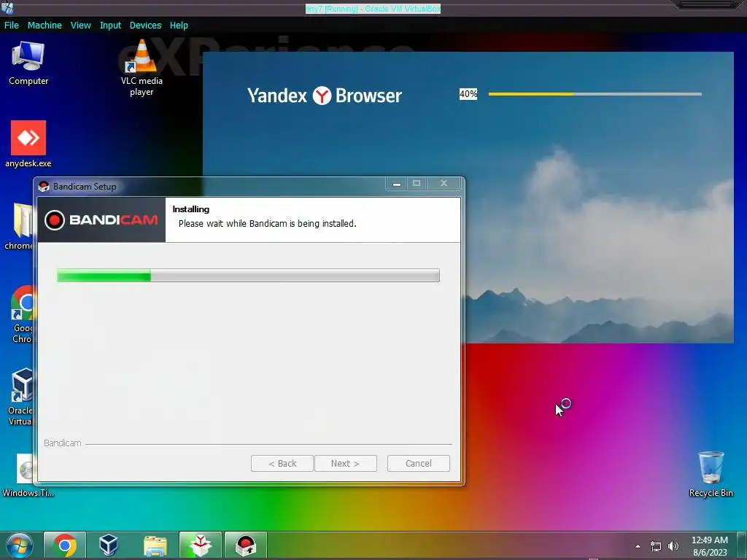The height and width of the screenshot is (560, 747).
Task: Open VirtualBox from the taskbar
Action: [109, 545]
